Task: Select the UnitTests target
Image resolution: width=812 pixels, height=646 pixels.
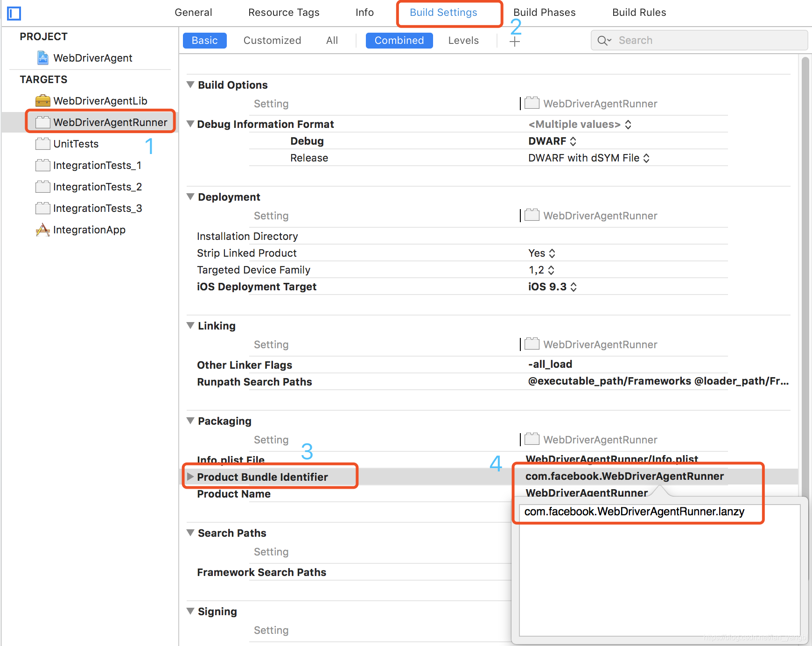Action: (76, 144)
